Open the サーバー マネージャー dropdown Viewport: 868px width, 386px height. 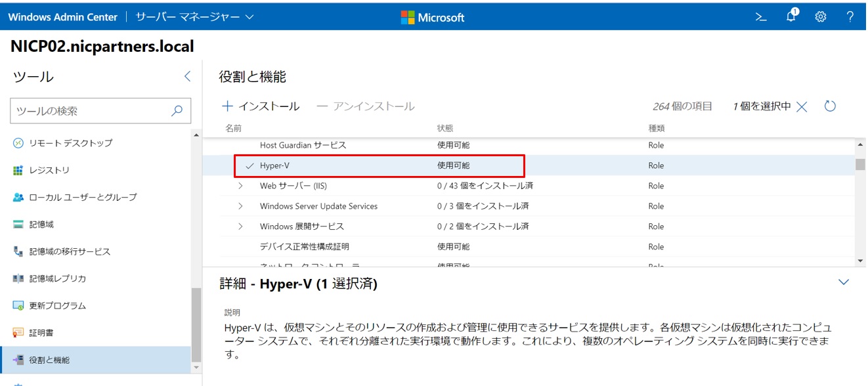(x=194, y=17)
